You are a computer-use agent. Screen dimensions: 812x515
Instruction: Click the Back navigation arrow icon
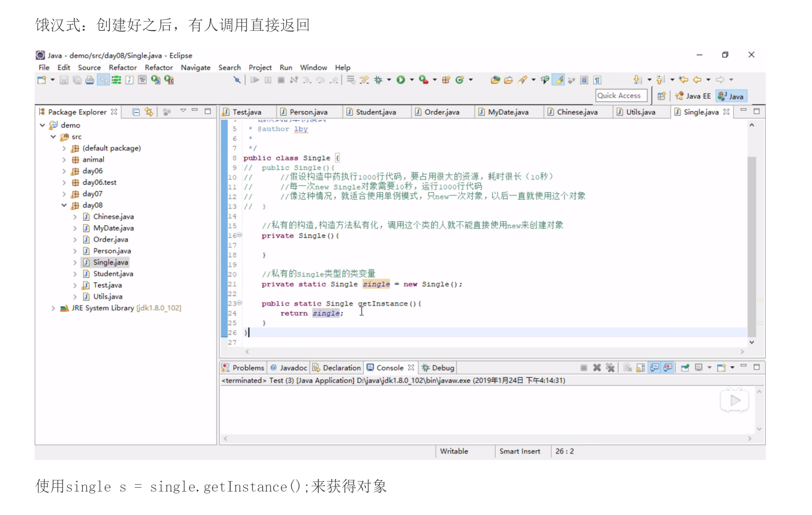[697, 80]
